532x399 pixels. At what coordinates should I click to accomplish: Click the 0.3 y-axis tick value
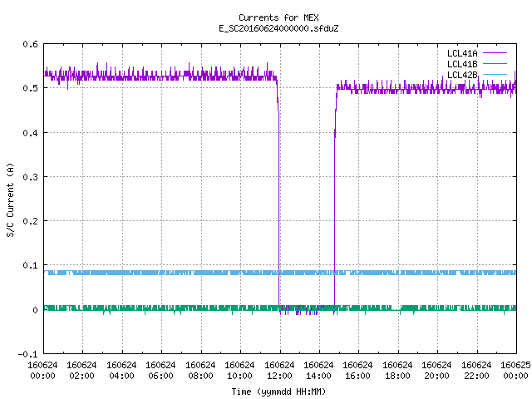pos(30,177)
